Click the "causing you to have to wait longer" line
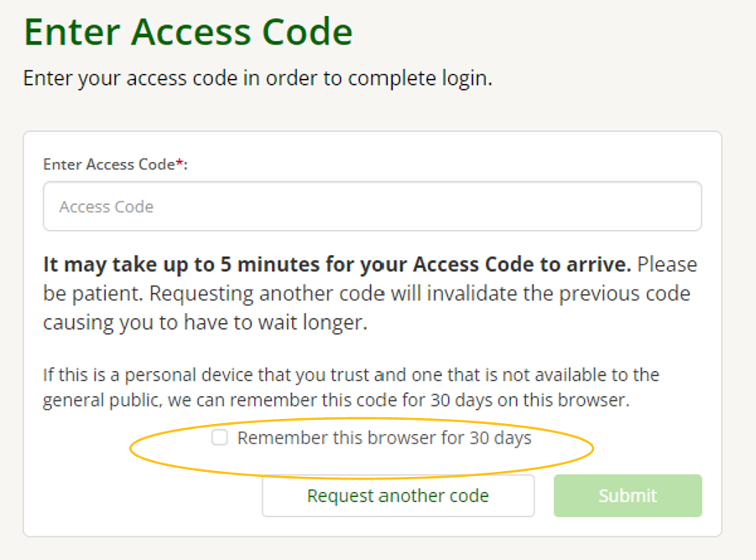The height and width of the screenshot is (560, 756). tap(205, 323)
